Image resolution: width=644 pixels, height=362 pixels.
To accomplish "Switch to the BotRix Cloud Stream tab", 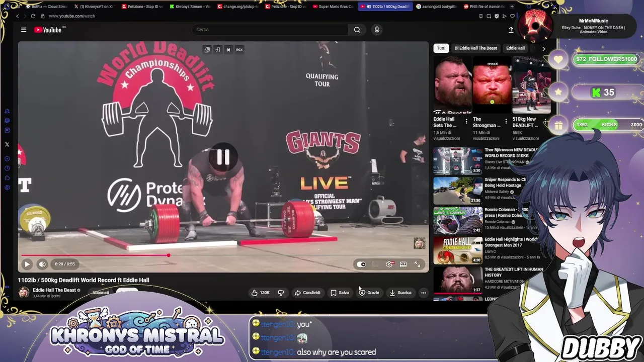I will pos(46,7).
